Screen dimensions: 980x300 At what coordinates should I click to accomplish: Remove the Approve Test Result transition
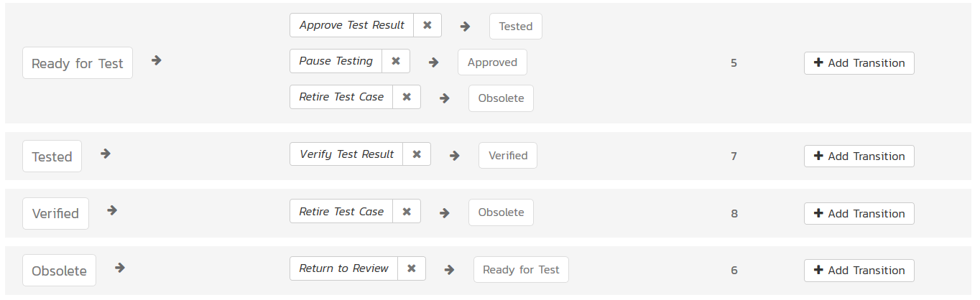[427, 25]
